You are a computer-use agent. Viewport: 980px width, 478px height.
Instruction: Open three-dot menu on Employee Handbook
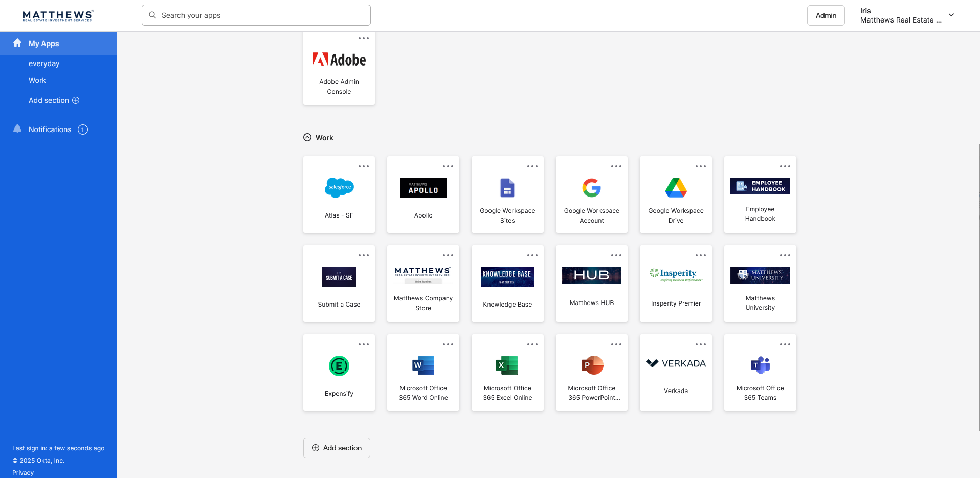(x=785, y=166)
